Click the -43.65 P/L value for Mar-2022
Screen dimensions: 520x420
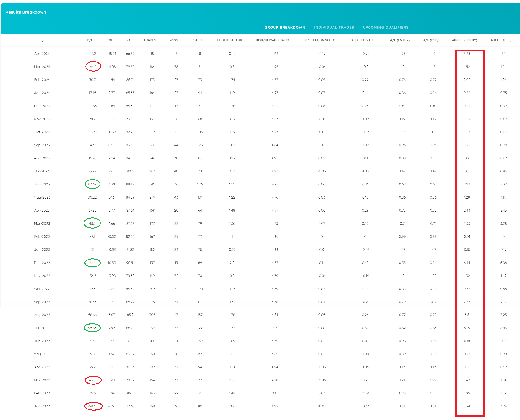tap(92, 380)
